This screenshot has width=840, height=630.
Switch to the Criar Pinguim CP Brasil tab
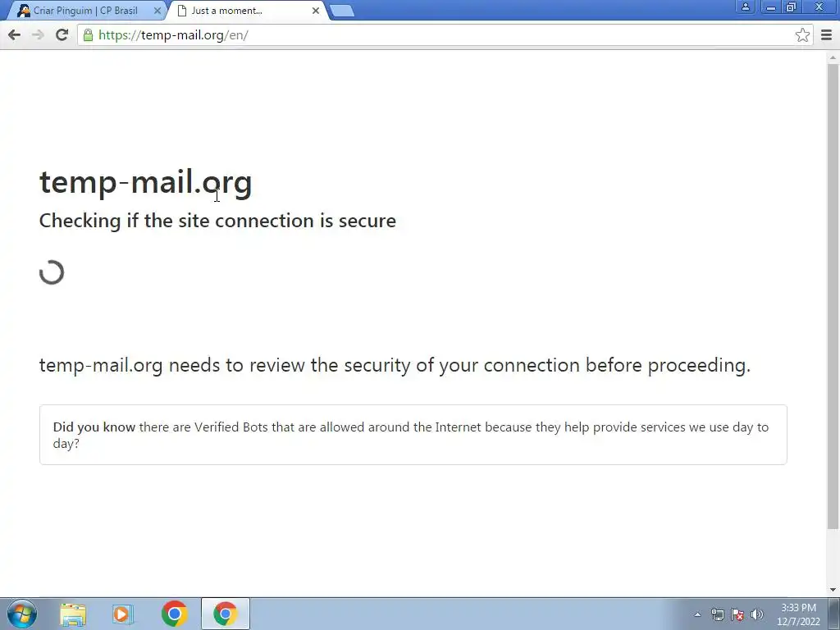pos(84,11)
